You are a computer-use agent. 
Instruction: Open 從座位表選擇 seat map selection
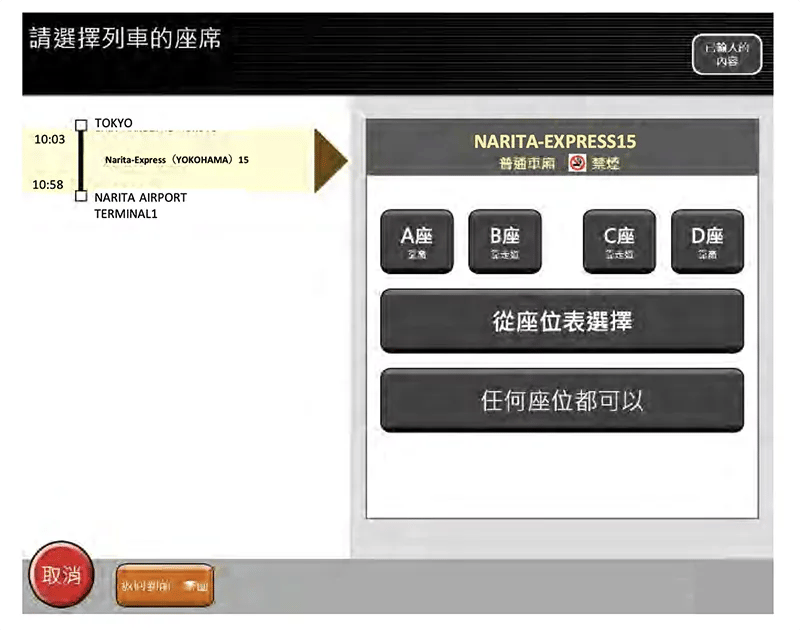[562, 321]
